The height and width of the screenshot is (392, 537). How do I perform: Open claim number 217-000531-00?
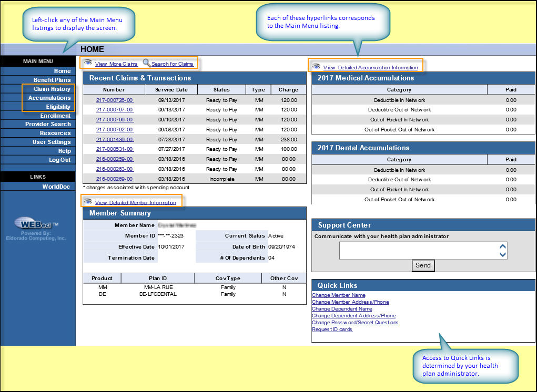(115, 149)
